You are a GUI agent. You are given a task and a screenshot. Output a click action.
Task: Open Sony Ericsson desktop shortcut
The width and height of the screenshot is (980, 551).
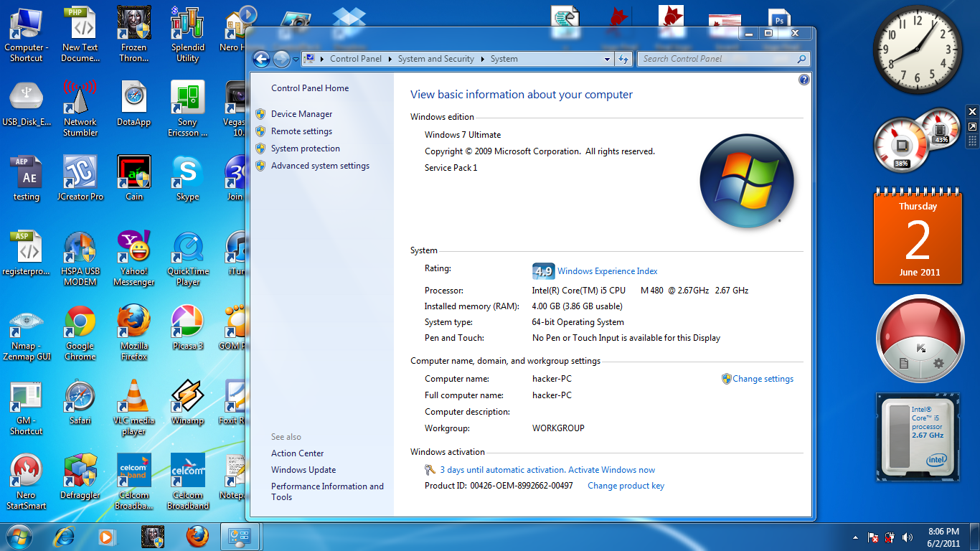pos(188,109)
